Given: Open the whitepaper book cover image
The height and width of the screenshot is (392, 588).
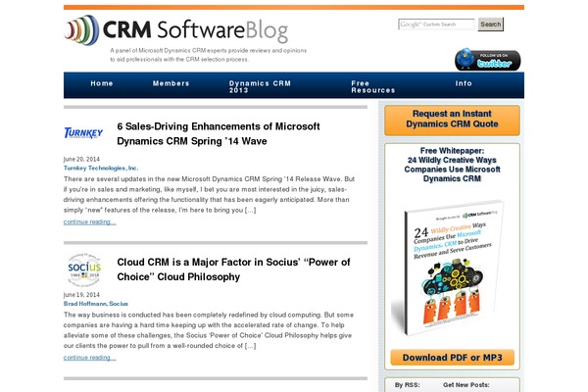Looking at the screenshot, I should point(448,268).
